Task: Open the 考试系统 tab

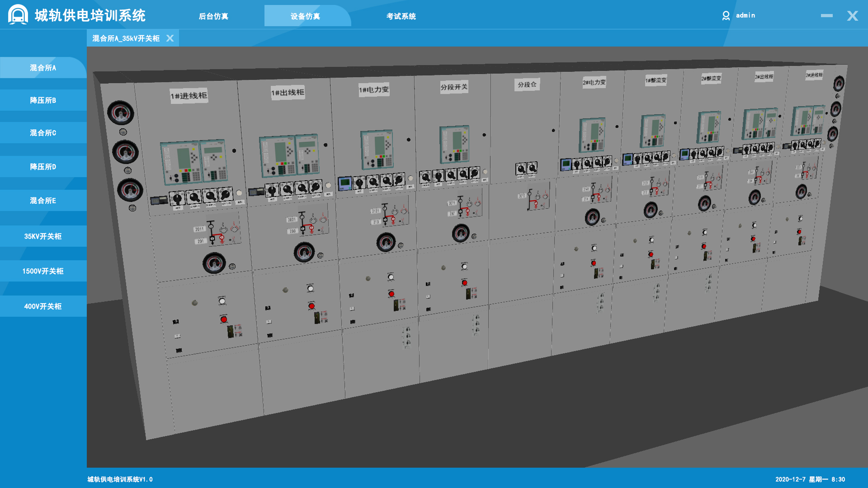Action: [401, 16]
